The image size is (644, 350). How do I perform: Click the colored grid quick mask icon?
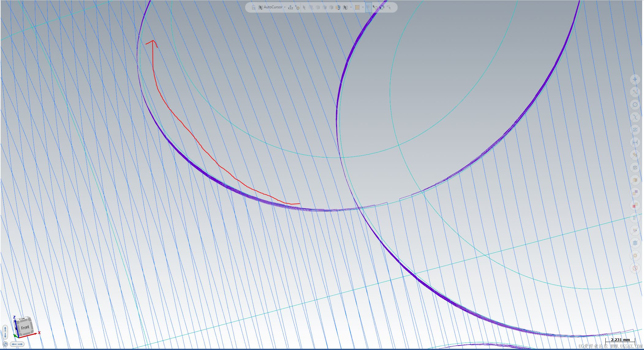(635, 230)
